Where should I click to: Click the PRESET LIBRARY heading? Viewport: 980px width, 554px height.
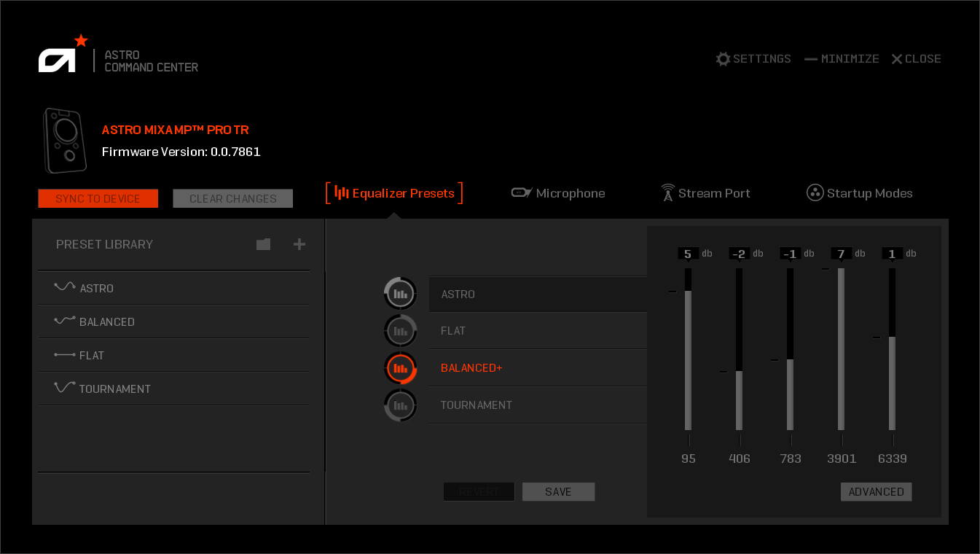(x=105, y=244)
